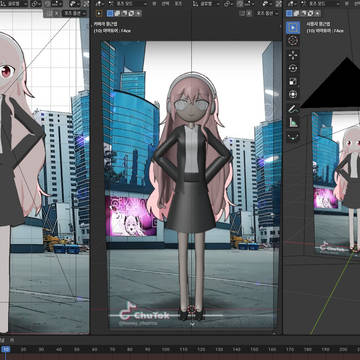The width and height of the screenshot is (360, 360).
Task: Click 사용자 원근법 label in right viewport
Action: [318, 24]
